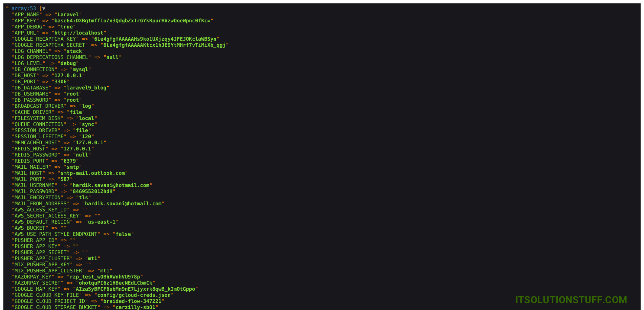Click the MAIL_HOST value smtp-mail.outlook.com
The height and width of the screenshot is (310, 644).
pos(92,173)
